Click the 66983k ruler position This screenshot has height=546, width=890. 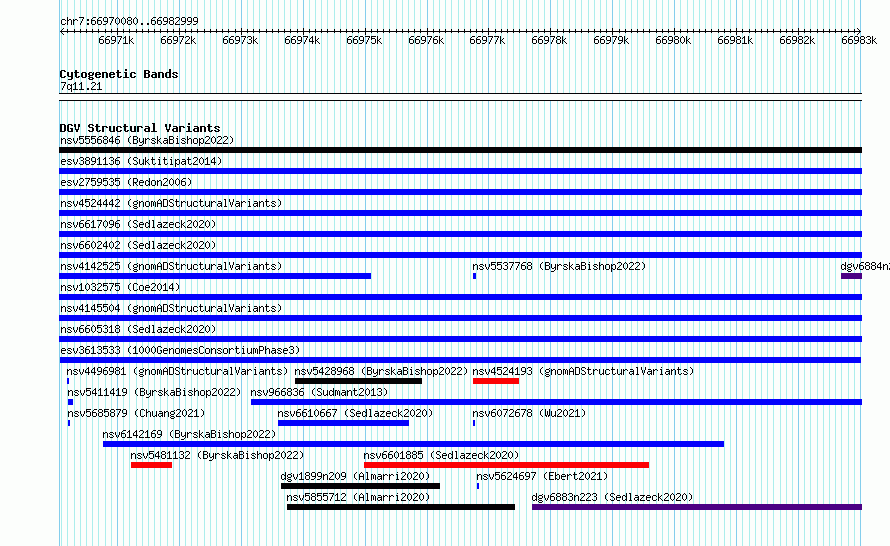(859, 40)
